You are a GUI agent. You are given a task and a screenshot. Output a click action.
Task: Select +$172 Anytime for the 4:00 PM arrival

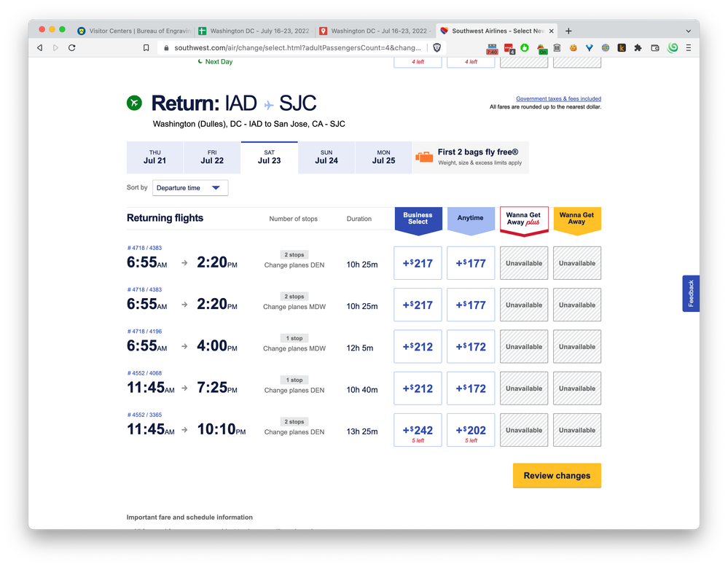click(x=471, y=347)
